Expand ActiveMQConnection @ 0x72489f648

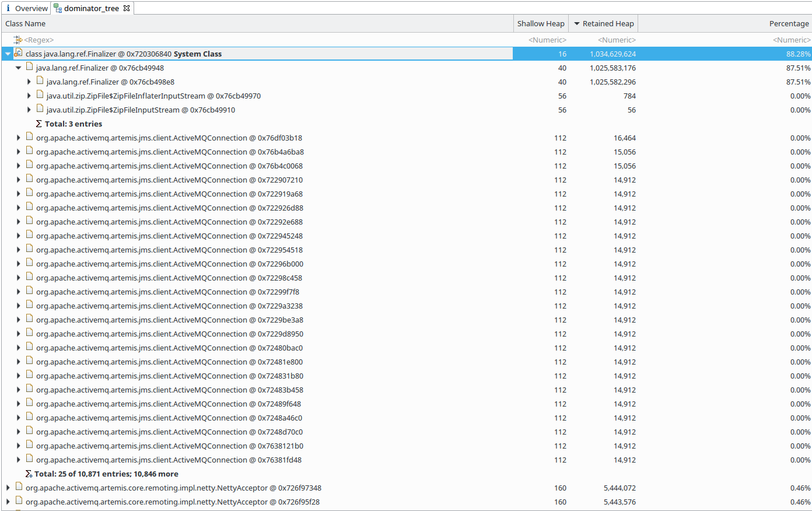pos(18,404)
